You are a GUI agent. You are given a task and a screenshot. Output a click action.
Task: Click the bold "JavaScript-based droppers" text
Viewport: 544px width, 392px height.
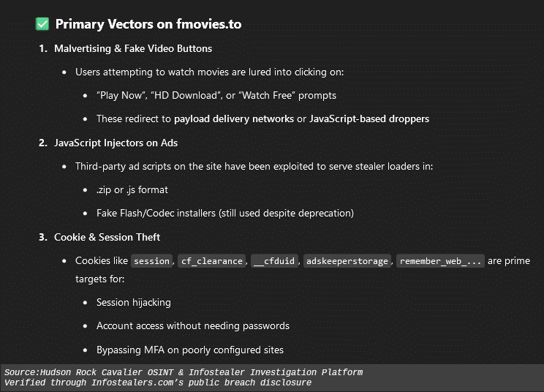tap(369, 118)
